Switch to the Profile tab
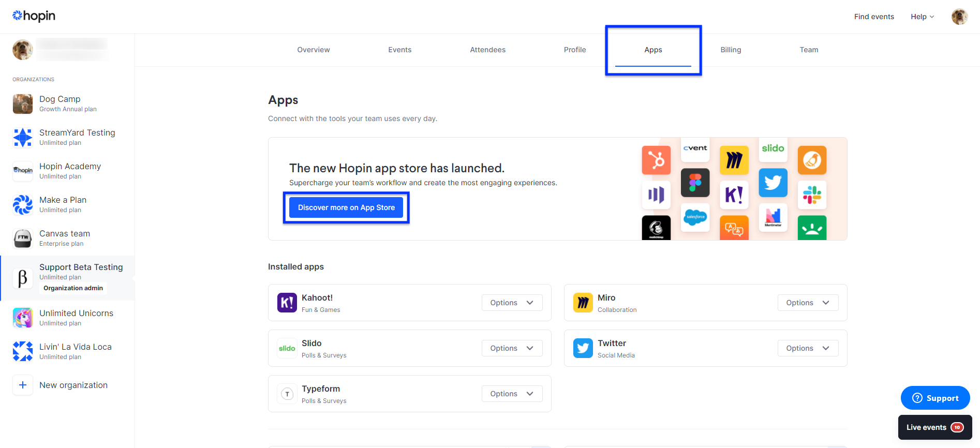The height and width of the screenshot is (448, 980). 575,50
